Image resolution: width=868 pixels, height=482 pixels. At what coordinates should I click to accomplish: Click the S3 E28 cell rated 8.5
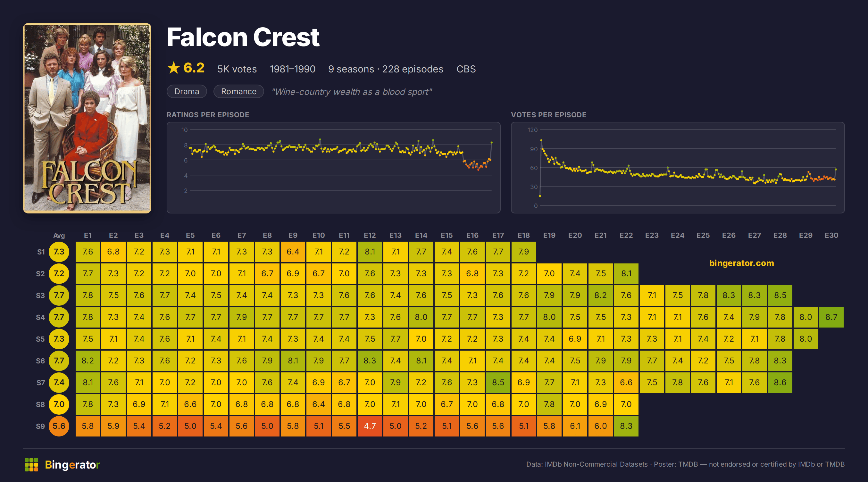point(780,295)
